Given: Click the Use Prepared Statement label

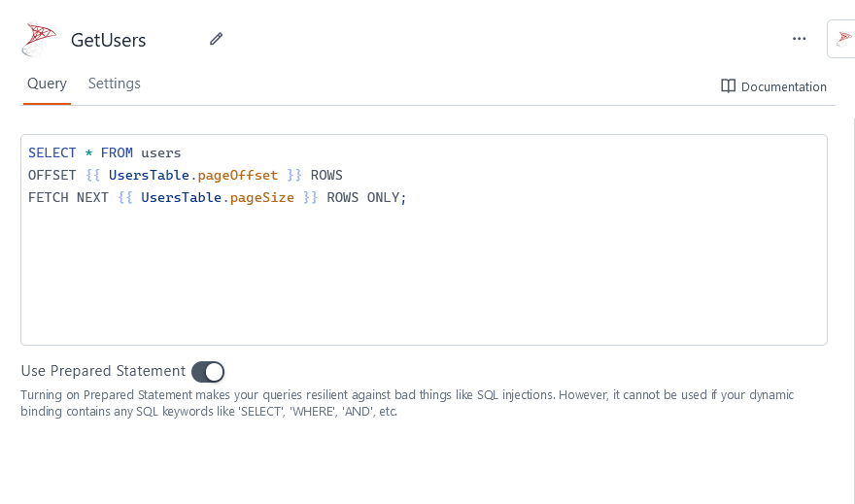Looking at the screenshot, I should 103,371.
